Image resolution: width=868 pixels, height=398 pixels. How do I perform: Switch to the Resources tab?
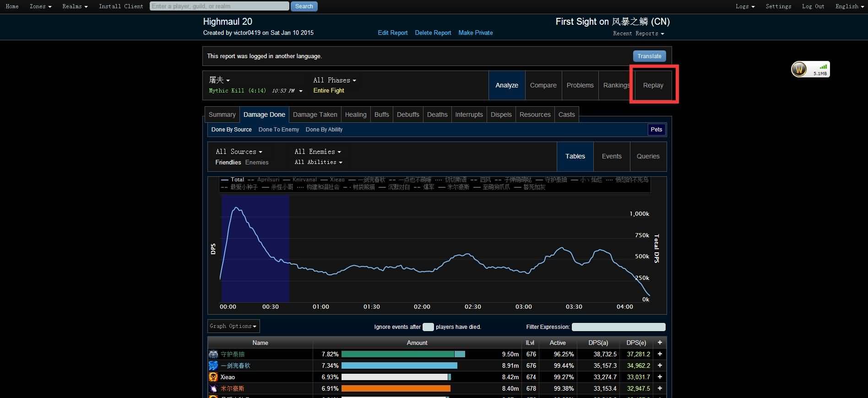point(535,114)
